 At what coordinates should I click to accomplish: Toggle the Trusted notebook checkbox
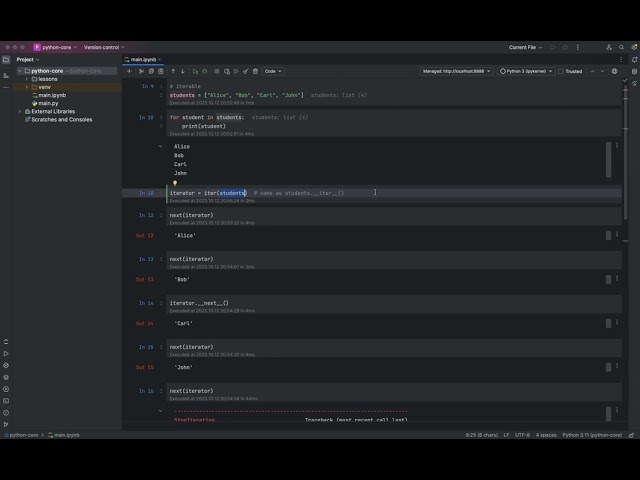pyautogui.click(x=561, y=71)
